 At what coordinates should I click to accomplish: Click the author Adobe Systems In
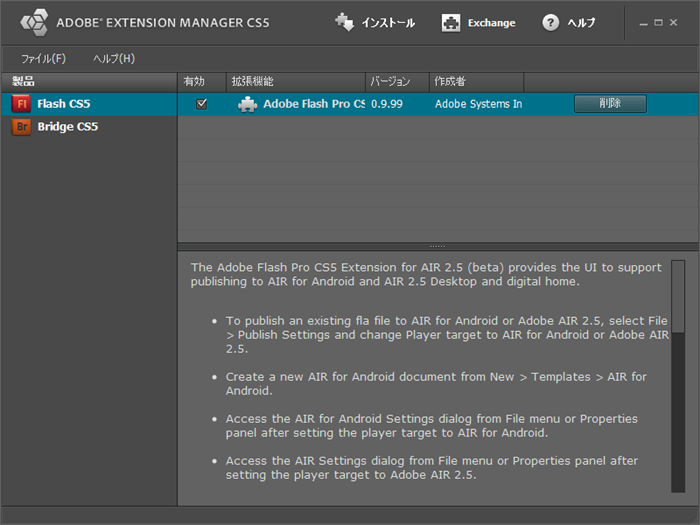tap(479, 104)
